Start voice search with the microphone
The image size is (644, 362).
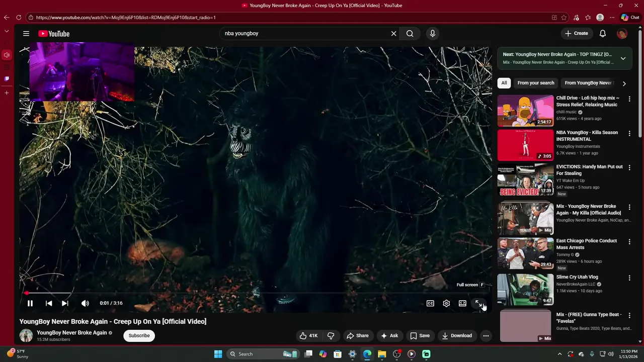click(432, 34)
